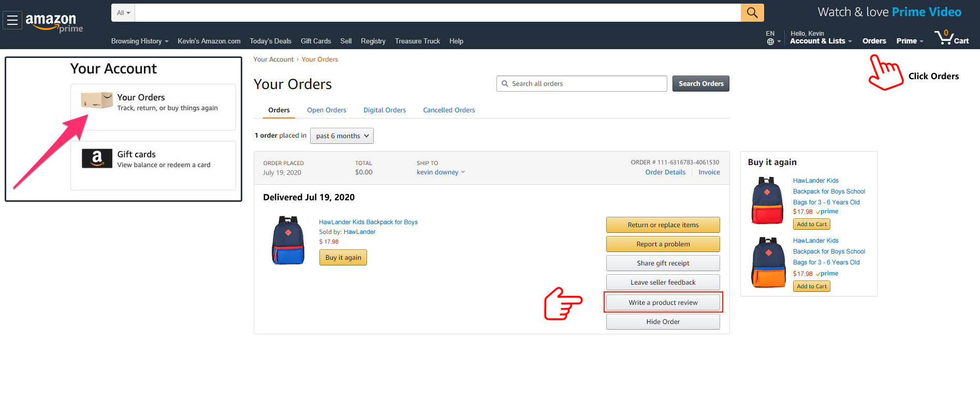Switch to the Open Orders tab
Screen dimensions: 980x414
click(x=326, y=110)
